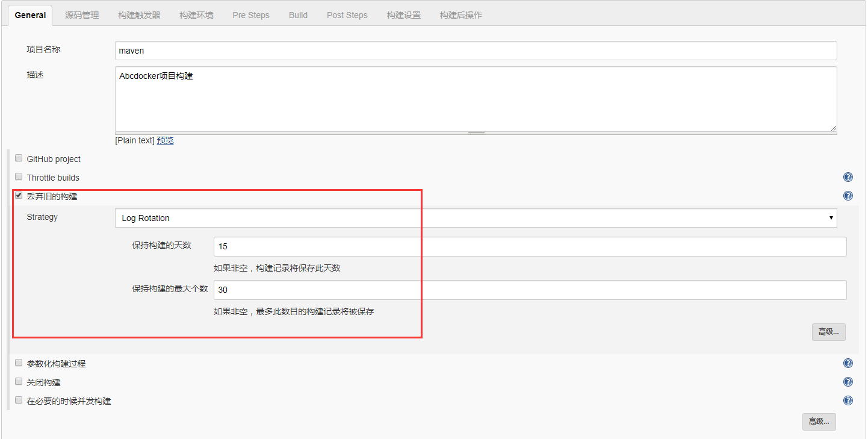Enable the GitHub project checkbox

(x=19, y=158)
